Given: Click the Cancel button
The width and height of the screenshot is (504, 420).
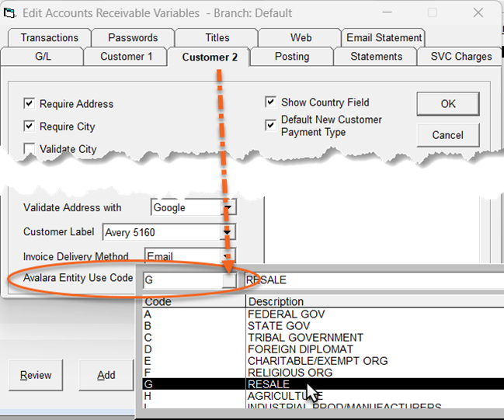Looking at the screenshot, I should (447, 135).
